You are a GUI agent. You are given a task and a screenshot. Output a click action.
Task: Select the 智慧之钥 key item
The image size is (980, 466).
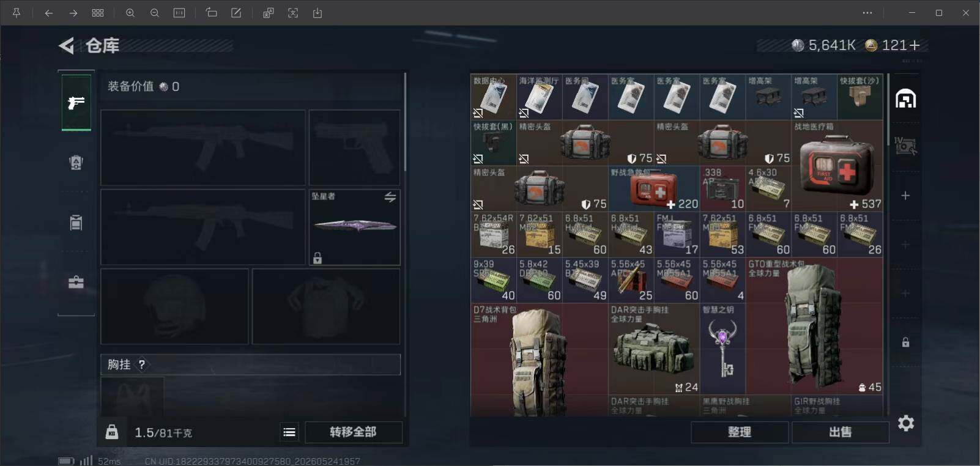coord(722,349)
